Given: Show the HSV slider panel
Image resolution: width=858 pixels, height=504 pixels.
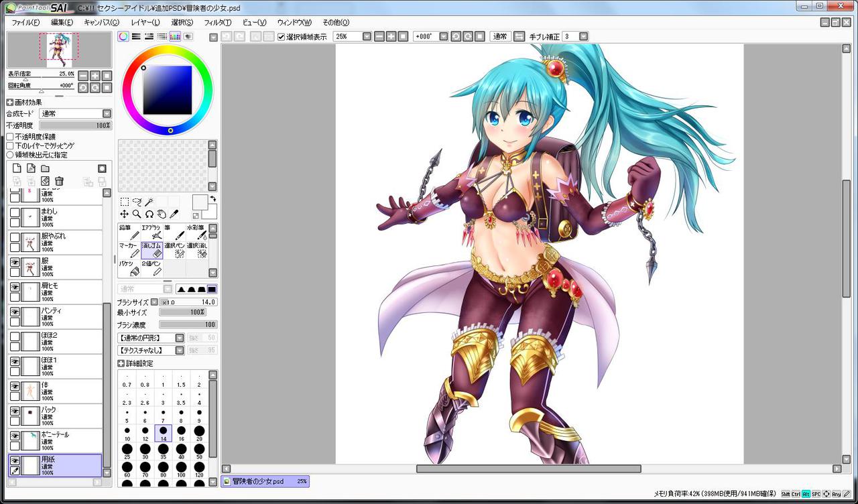Looking at the screenshot, I should 149,37.
